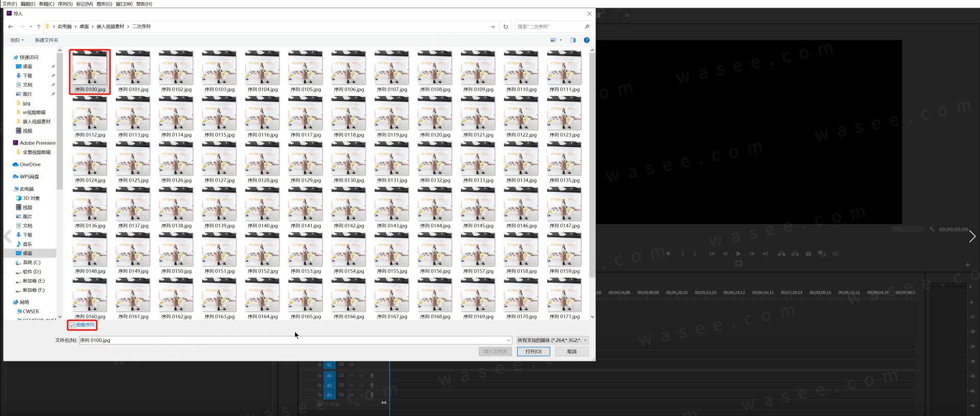980x416 pixels.
Task: Open Program Monitor settings wrench
Action: click(932, 229)
